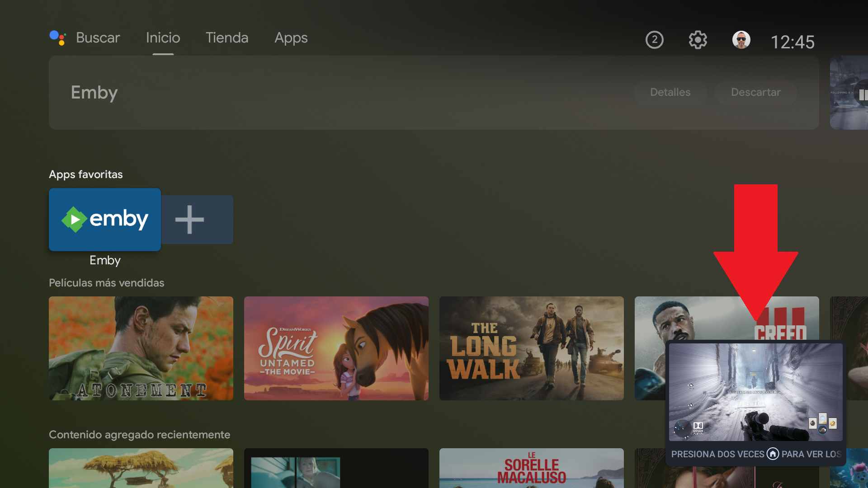Select Spirit Untamed movie thumbnail
868x488 pixels.
pos(336,348)
